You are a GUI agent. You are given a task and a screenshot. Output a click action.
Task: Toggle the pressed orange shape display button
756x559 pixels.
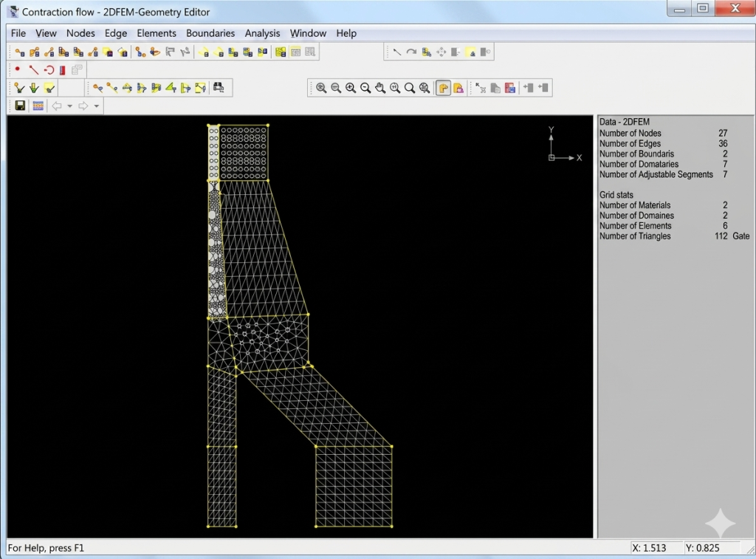(443, 88)
